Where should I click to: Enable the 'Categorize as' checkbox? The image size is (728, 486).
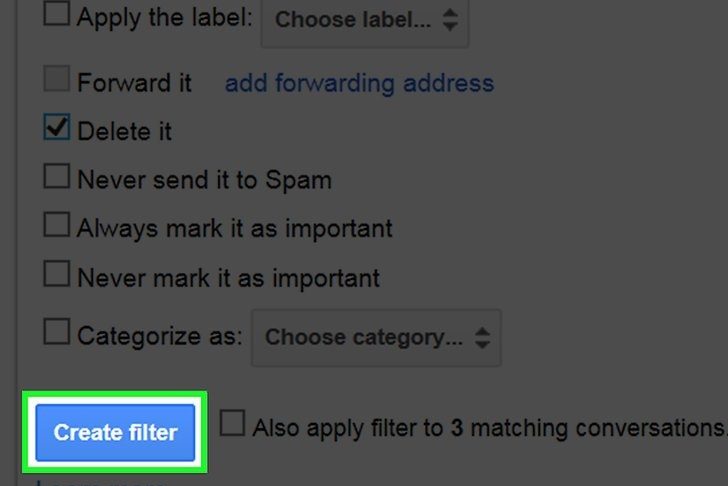pyautogui.click(x=57, y=332)
